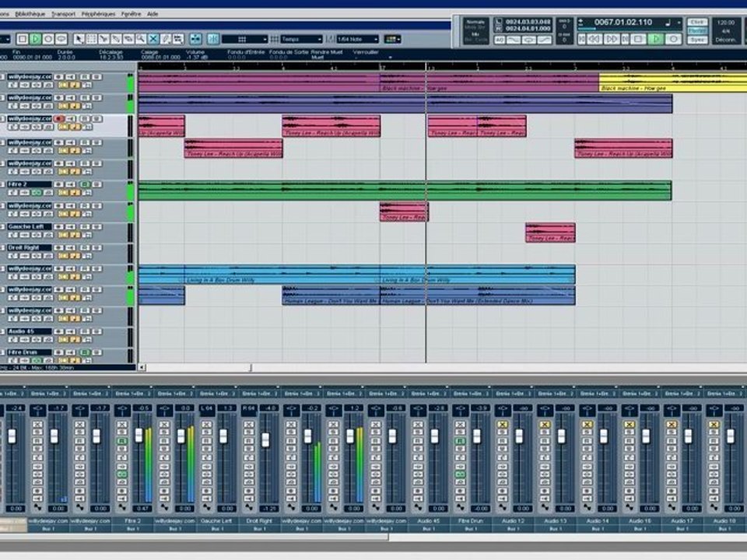Toggle the transport panel cycle button
Screen dimensions: 747x560
pos(528,40)
